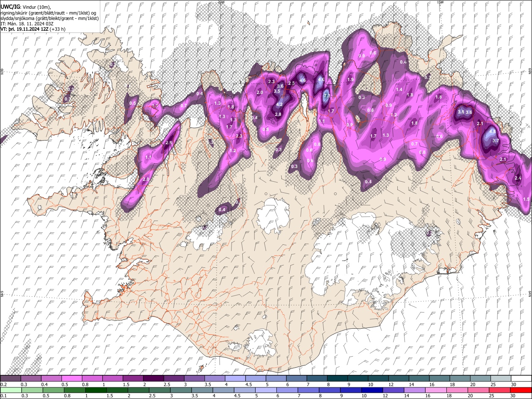Click the '7.3' precipitation value on the map
Screen dimensions: 532x399
click(x=327, y=95)
